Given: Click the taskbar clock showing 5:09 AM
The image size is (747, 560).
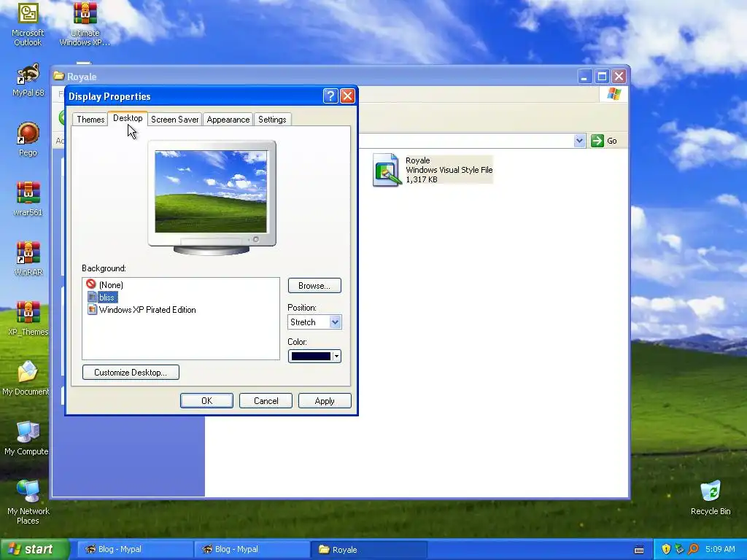Looking at the screenshot, I should (x=720, y=549).
